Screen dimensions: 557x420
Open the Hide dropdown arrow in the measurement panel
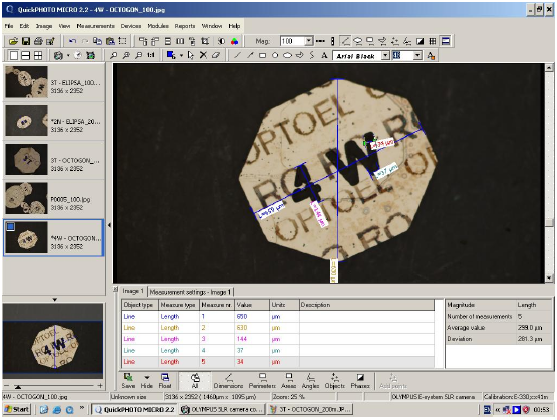pyautogui.click(x=147, y=377)
